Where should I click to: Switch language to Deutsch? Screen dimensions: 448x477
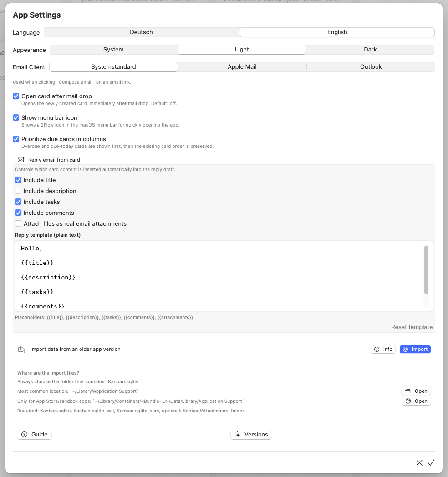(141, 32)
